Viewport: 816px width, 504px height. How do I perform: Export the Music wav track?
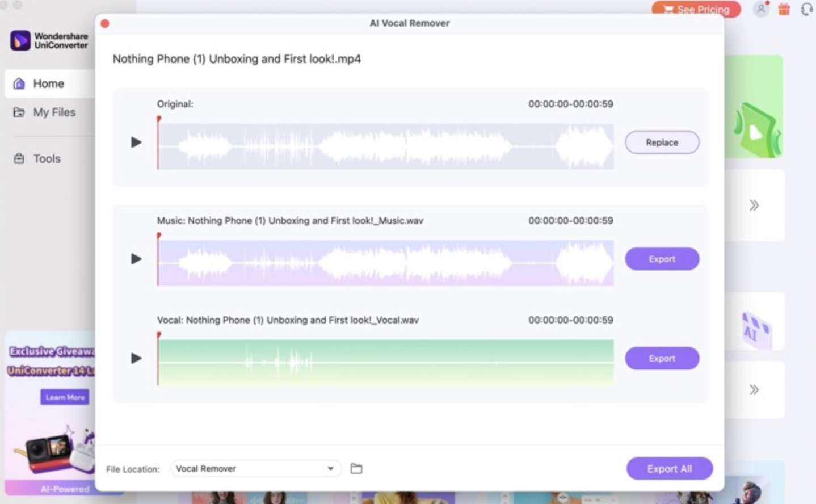(x=662, y=259)
